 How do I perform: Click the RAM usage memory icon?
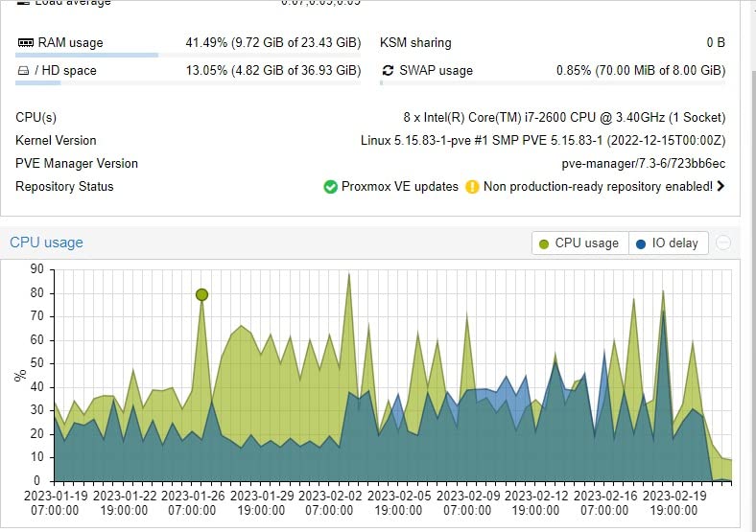[x=26, y=43]
